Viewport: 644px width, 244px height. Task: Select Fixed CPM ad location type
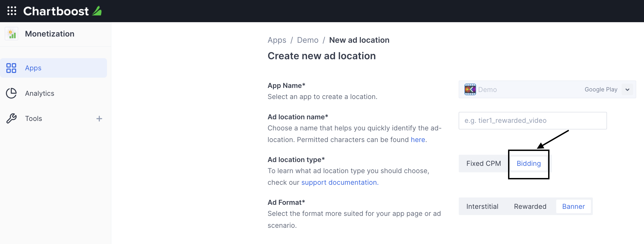point(483,164)
